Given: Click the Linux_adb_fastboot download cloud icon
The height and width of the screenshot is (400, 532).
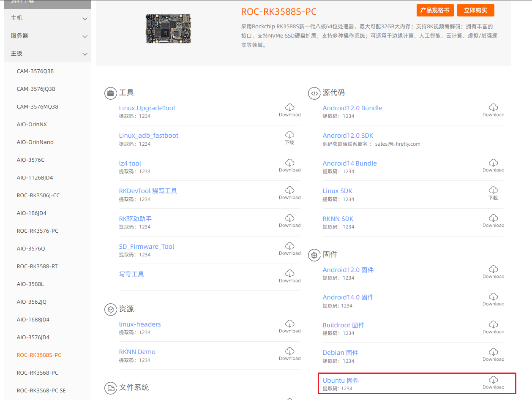Looking at the screenshot, I should pos(290,135).
